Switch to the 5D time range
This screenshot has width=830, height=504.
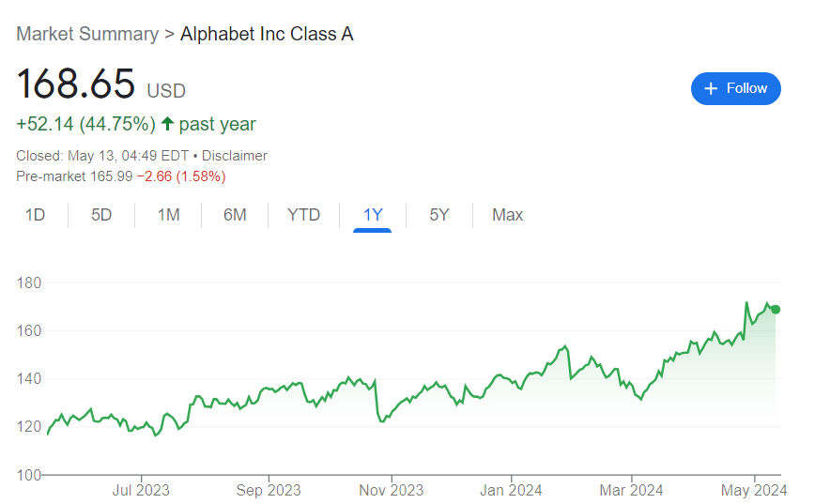(x=101, y=215)
